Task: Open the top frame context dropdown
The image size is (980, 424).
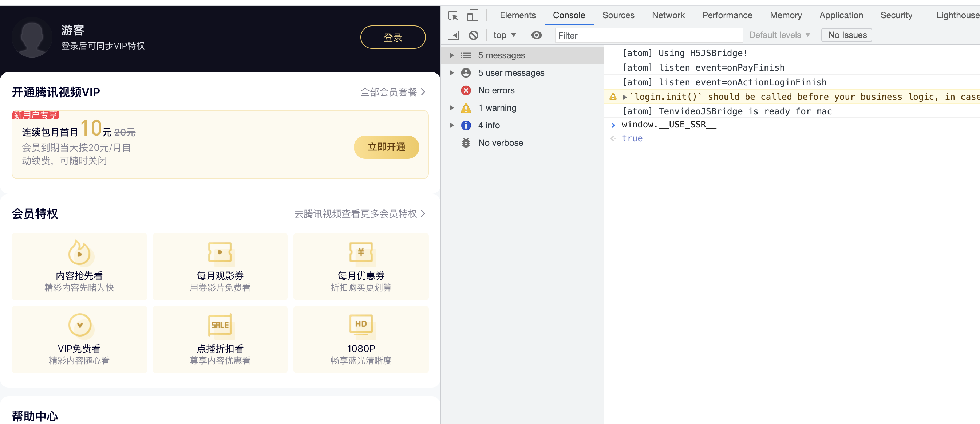Action: click(505, 35)
